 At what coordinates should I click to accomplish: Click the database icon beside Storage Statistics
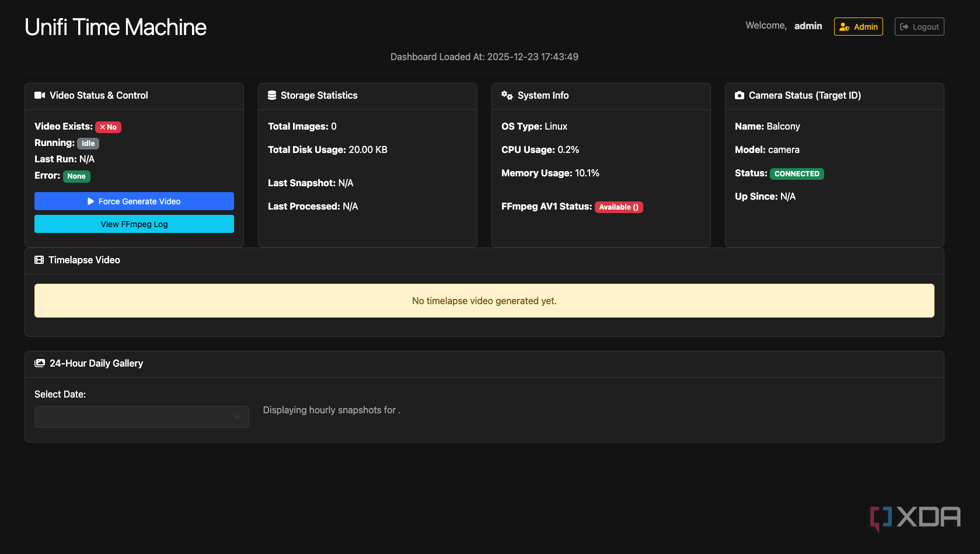[272, 95]
